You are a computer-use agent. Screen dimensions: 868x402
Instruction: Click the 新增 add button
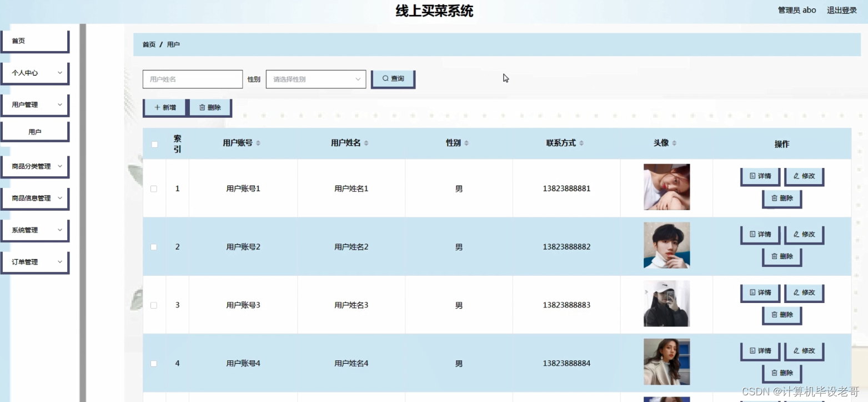point(165,108)
